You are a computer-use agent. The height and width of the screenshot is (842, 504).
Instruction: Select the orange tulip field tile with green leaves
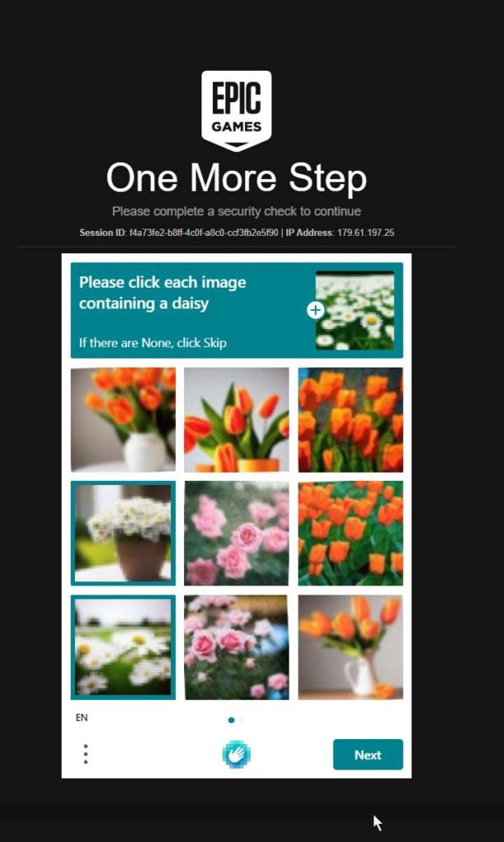click(x=350, y=533)
